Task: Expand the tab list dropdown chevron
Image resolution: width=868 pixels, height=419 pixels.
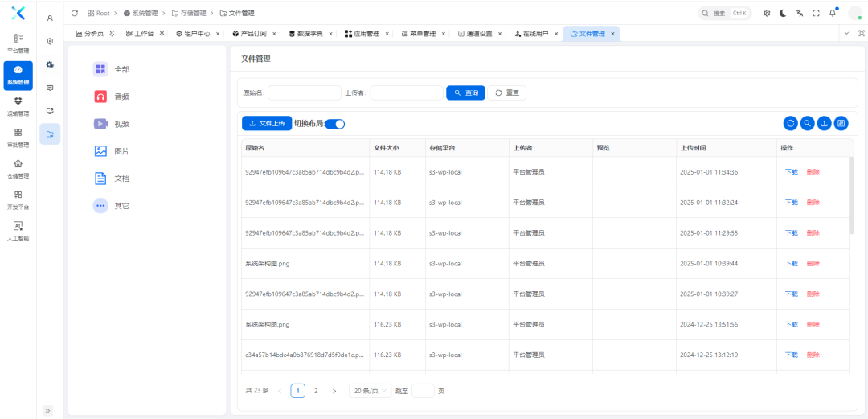Action: click(x=845, y=33)
